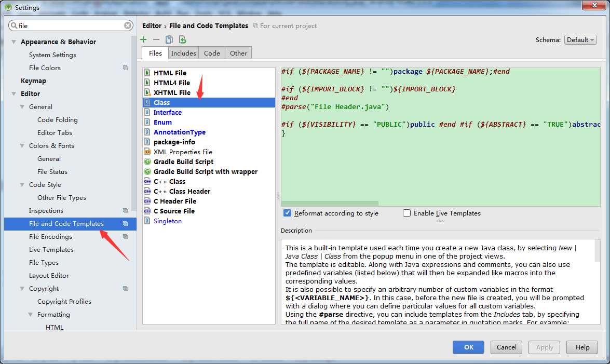Click the AnnotationType template icon
610x364 pixels.
147,132
